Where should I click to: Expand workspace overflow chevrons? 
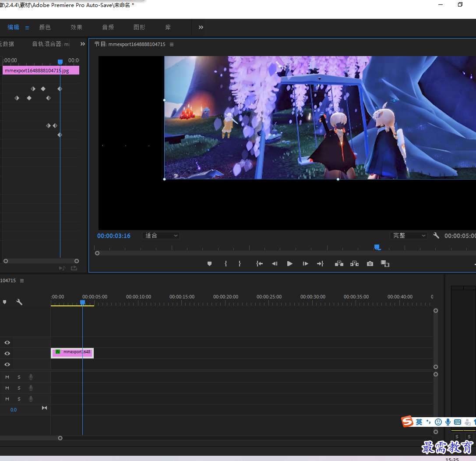click(201, 27)
